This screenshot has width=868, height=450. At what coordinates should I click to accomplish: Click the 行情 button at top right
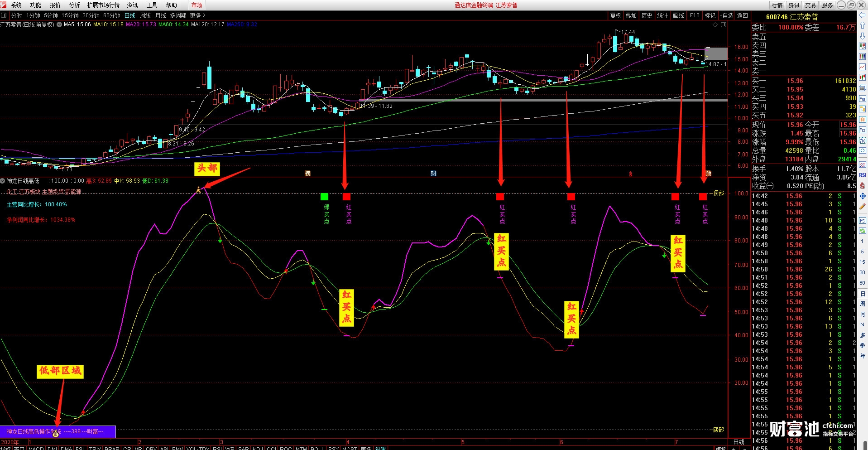[x=777, y=5]
